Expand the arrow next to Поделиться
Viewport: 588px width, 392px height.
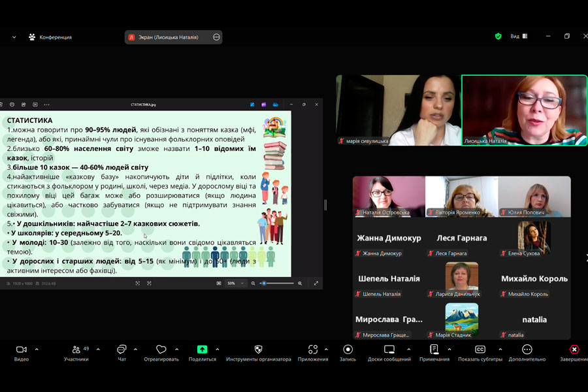218,350
